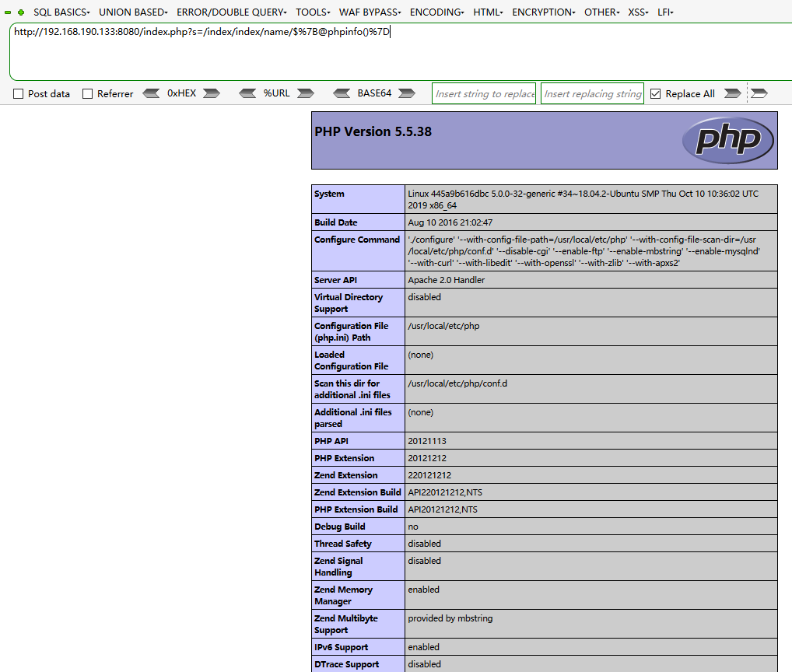Screen dimensions: 792x672
Task: Click the 'Build Date' row label
Action: [x=336, y=222]
